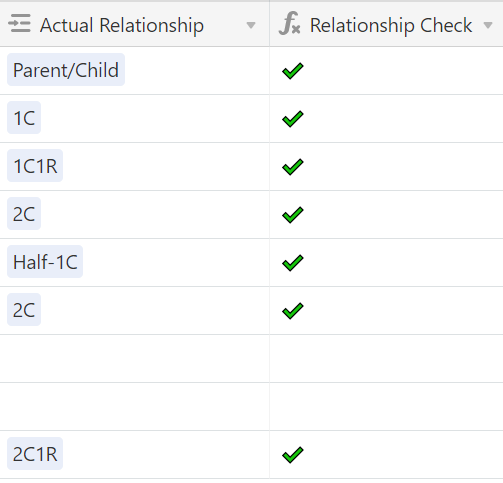Click green checkmark in Parent/Child row
This screenshot has height=483, width=503.
click(293, 71)
